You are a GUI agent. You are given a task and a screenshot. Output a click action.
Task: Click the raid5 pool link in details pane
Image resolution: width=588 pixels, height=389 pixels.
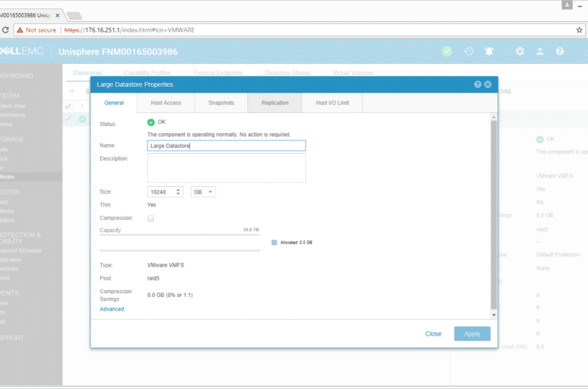(x=542, y=229)
